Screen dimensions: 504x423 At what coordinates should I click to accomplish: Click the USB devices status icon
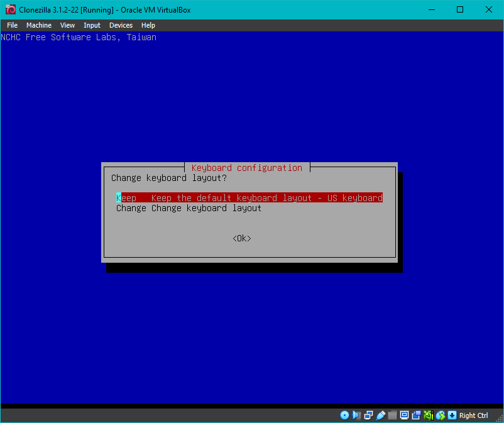coord(380,415)
